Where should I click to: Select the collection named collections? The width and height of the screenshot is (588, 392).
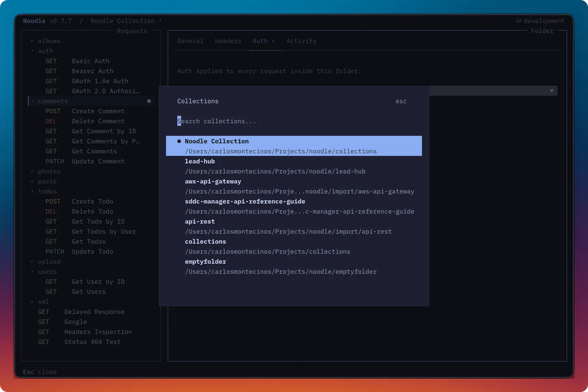click(x=294, y=247)
